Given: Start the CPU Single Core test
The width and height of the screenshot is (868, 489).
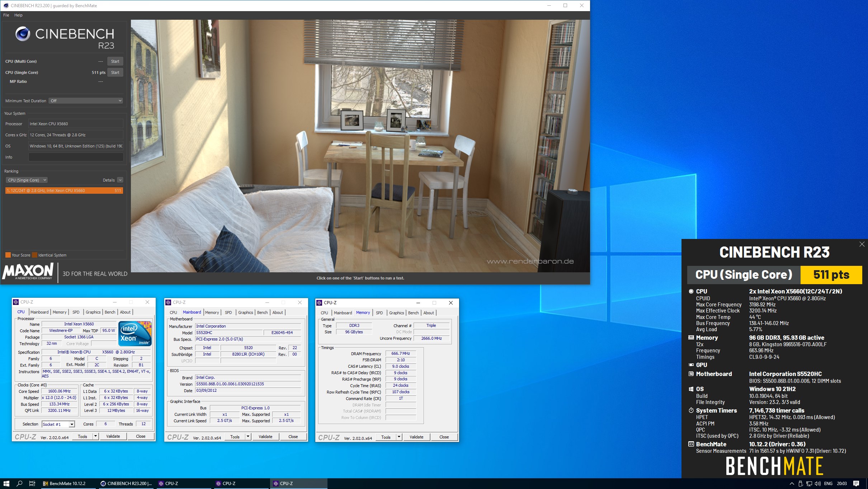Looking at the screenshot, I should pyautogui.click(x=115, y=72).
